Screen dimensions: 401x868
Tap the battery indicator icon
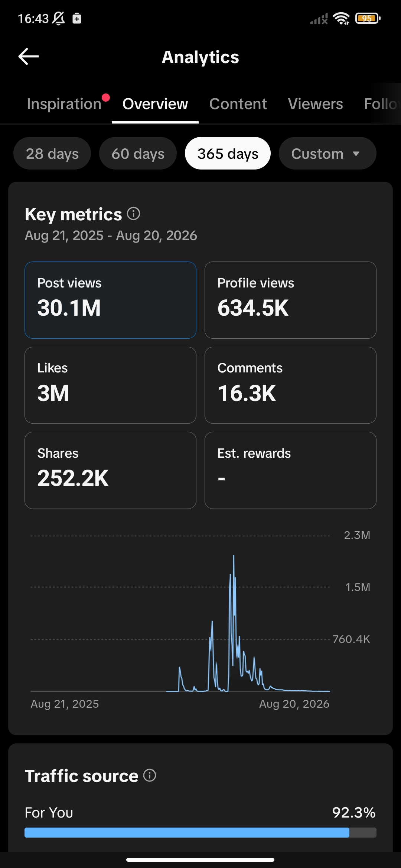(368, 18)
